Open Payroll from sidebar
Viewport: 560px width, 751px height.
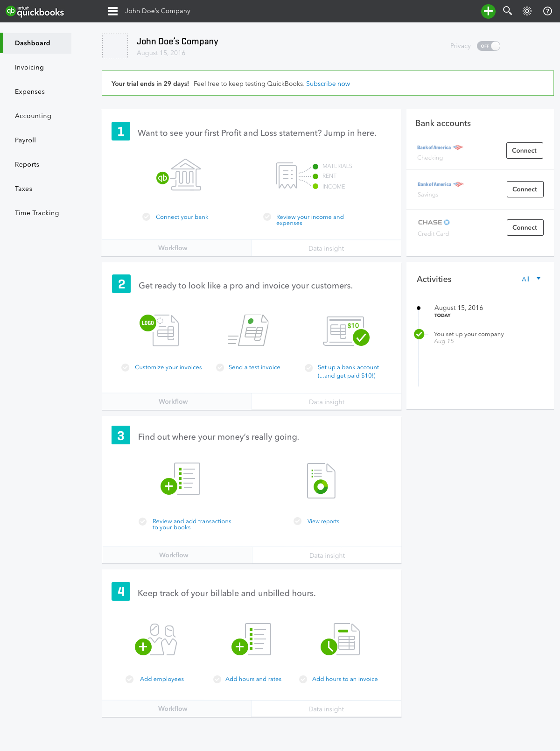tap(25, 140)
